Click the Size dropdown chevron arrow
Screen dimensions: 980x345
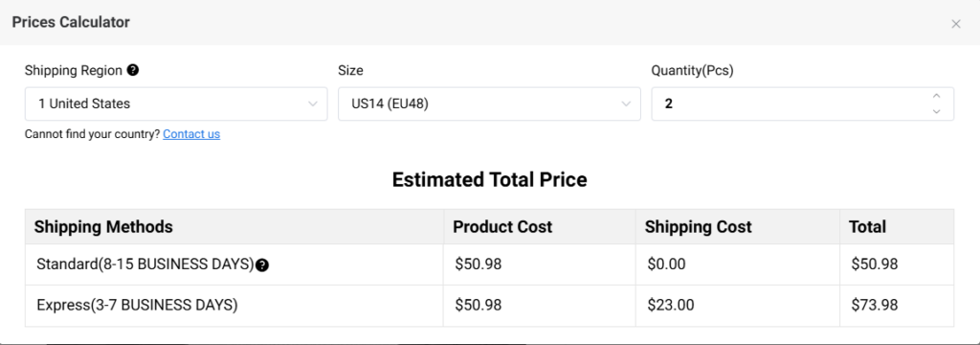click(626, 103)
